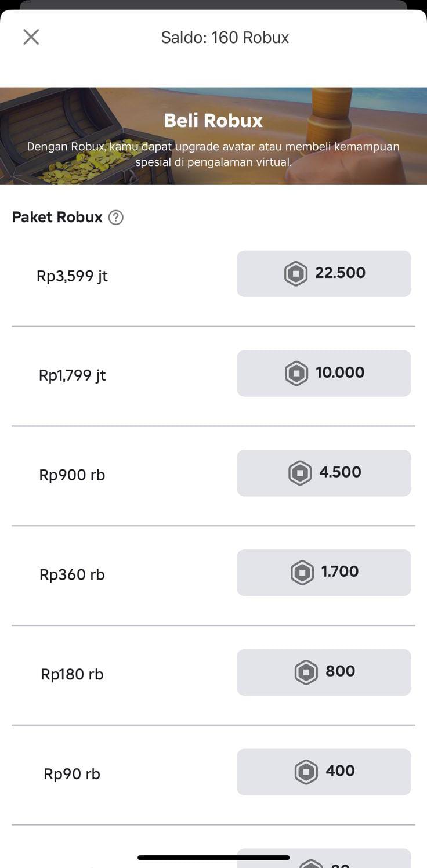Tap the Robux icon beside 4.500
Screen dimensions: 427x868
click(300, 473)
